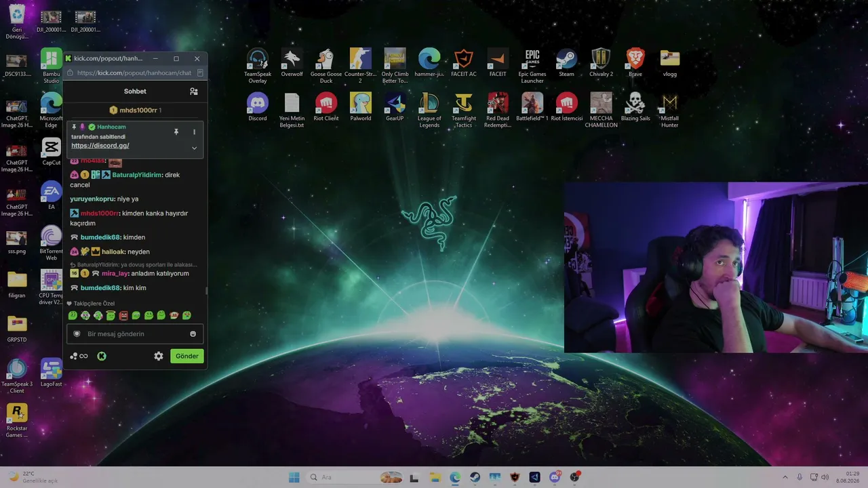The height and width of the screenshot is (488, 868).
Task: Select the Rockstar Games desktop icon
Action: [x=17, y=420]
